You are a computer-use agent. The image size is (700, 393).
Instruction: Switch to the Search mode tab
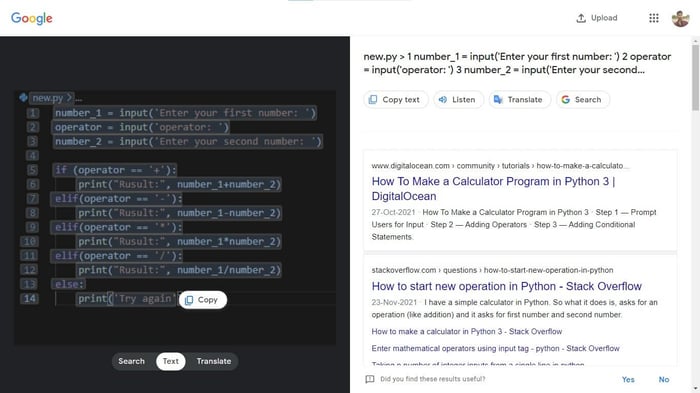131,361
